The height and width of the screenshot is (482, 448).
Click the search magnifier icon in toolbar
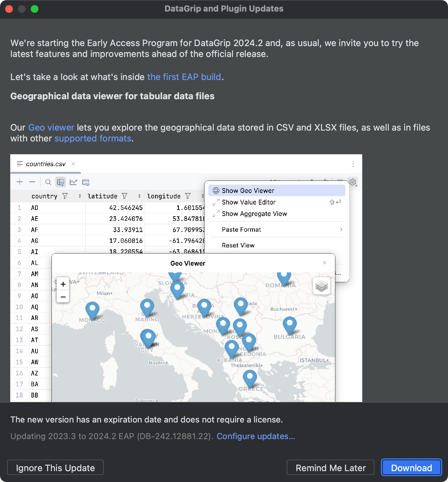48,182
